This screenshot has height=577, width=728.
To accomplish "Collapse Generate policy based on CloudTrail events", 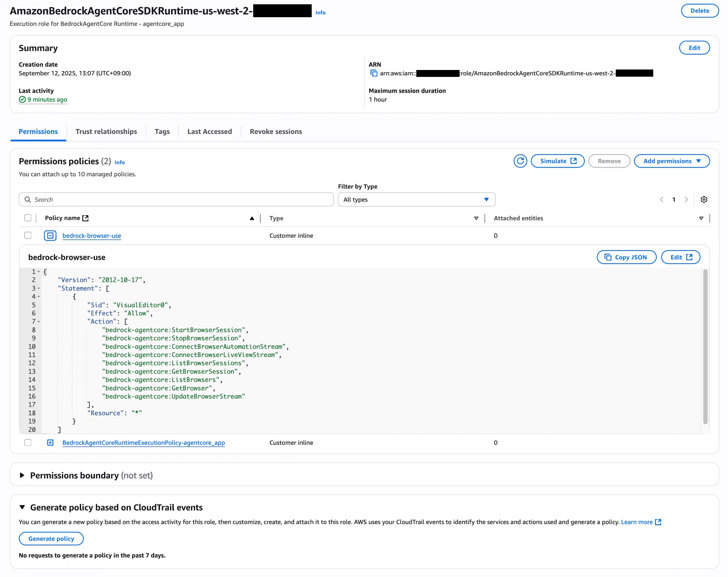I will pyautogui.click(x=22, y=508).
